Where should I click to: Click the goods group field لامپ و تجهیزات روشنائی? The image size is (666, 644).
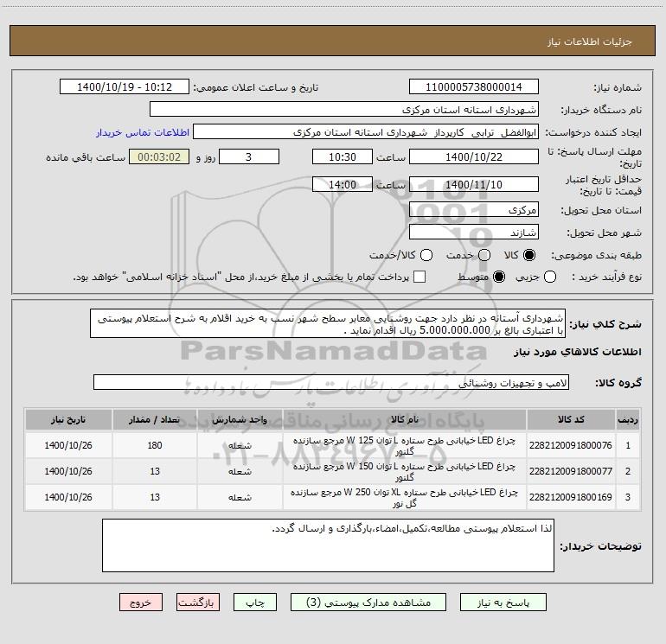point(331,382)
